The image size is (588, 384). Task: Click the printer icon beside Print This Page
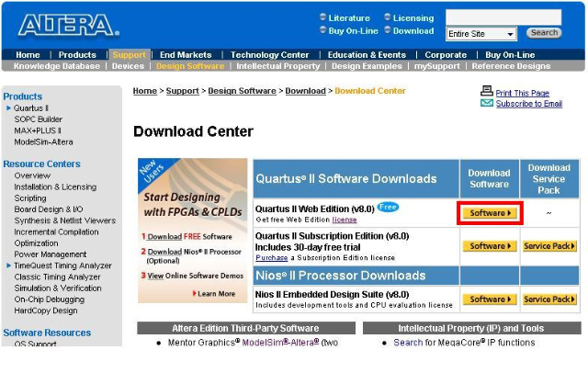487,91
